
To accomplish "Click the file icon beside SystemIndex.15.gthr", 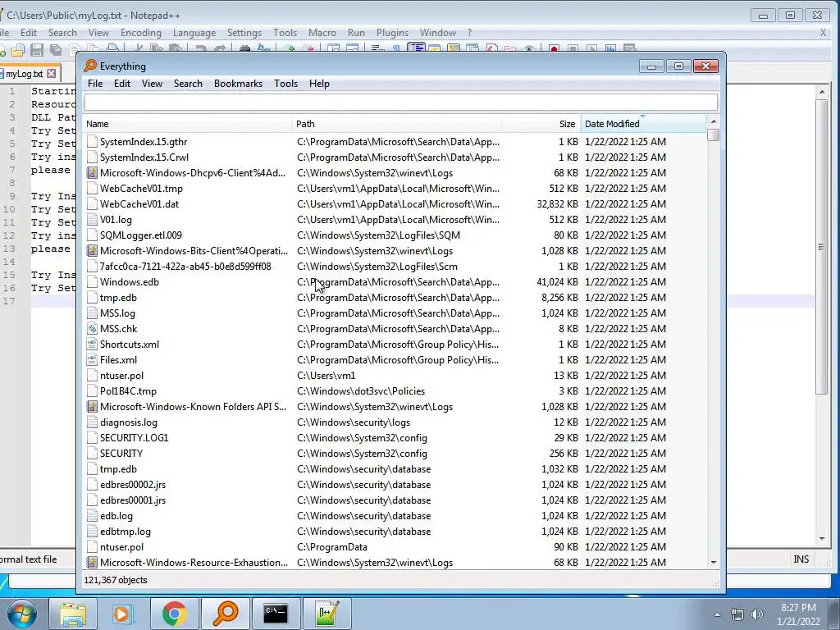I will point(92,142).
